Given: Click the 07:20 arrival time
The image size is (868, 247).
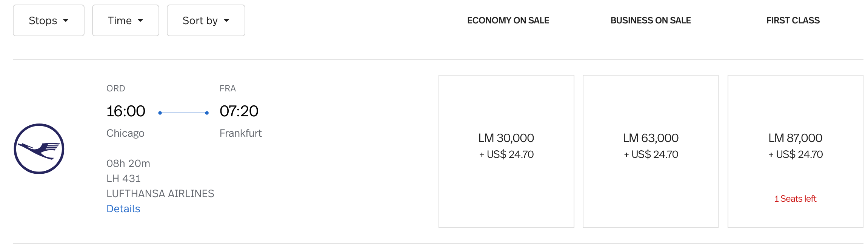Looking at the screenshot, I should click(239, 111).
